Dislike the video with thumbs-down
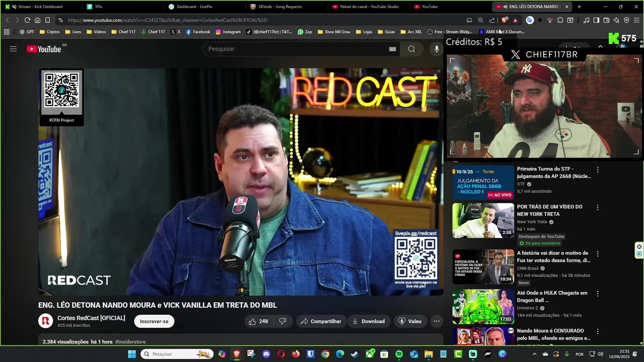Image resolution: width=644 pixels, height=362 pixels. click(283, 321)
